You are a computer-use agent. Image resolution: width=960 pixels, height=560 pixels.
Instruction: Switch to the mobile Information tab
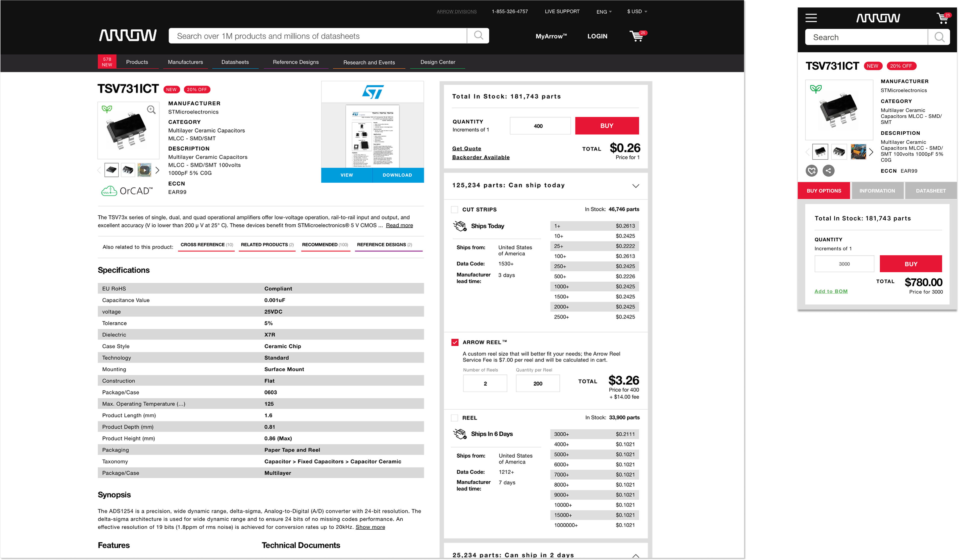[x=877, y=191]
